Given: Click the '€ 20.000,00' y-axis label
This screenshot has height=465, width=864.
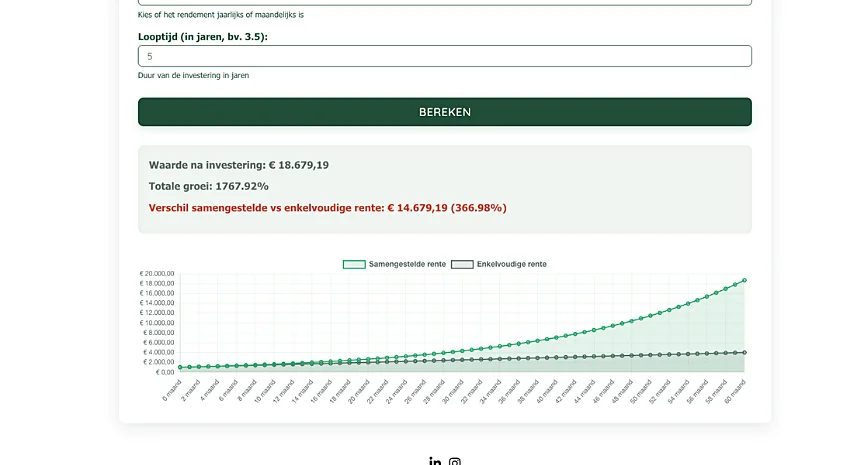Looking at the screenshot, I should (157, 274).
